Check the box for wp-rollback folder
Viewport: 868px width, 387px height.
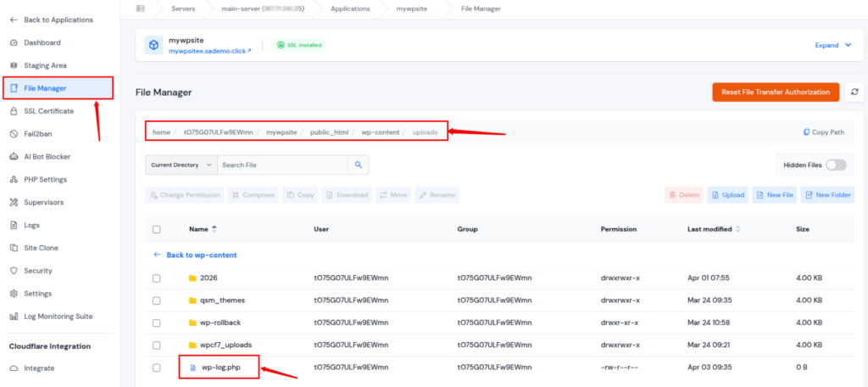[x=157, y=322]
